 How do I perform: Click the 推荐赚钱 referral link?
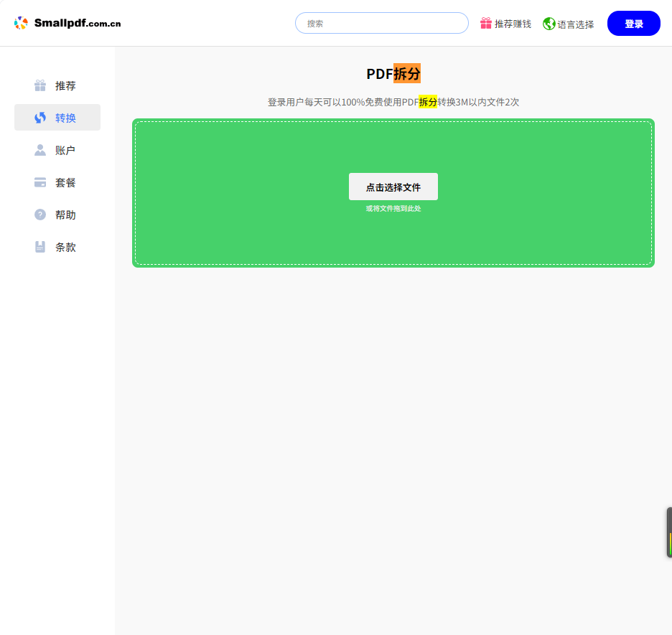pos(505,24)
